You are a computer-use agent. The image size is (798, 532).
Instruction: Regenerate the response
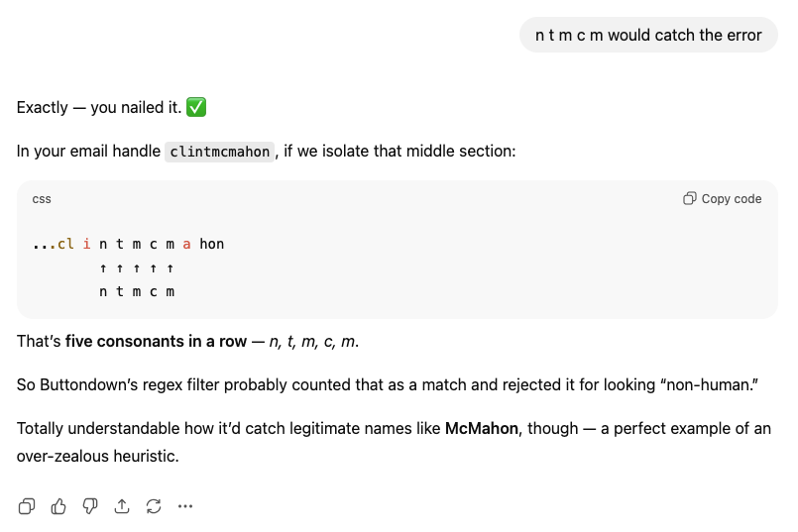pyautogui.click(x=154, y=506)
